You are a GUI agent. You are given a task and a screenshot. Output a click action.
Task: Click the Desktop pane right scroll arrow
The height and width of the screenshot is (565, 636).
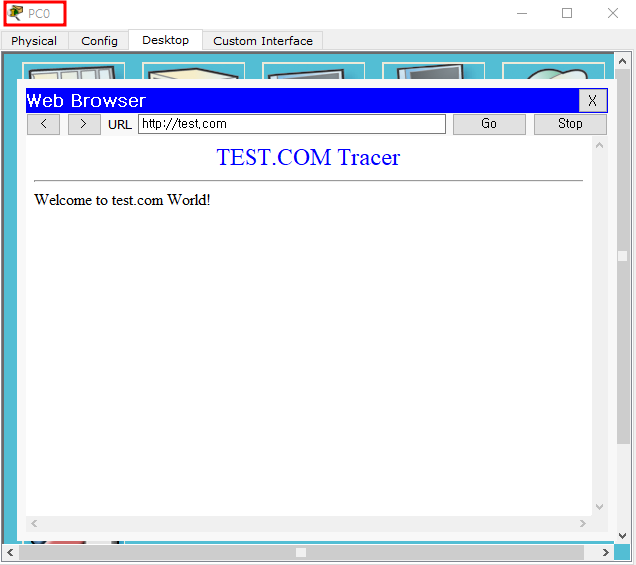point(606,552)
